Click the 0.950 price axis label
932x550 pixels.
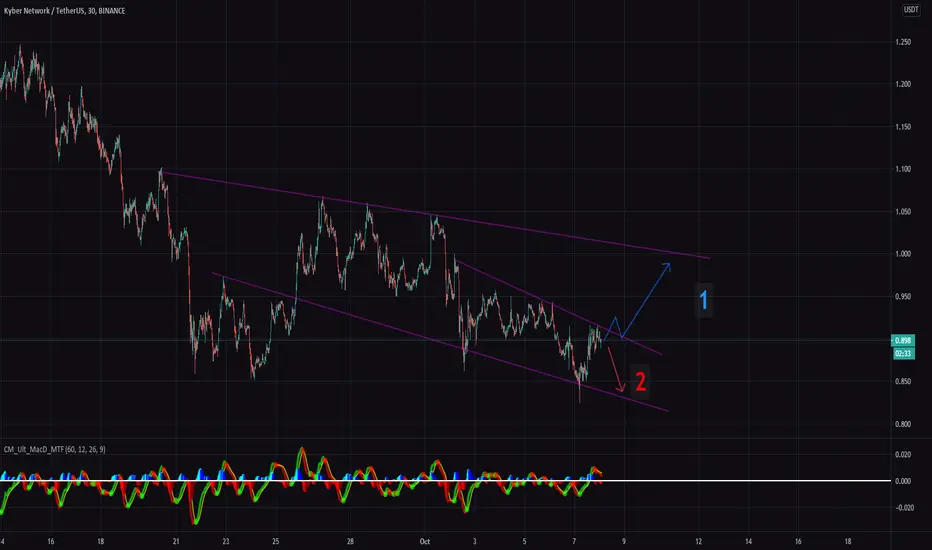tap(903, 297)
